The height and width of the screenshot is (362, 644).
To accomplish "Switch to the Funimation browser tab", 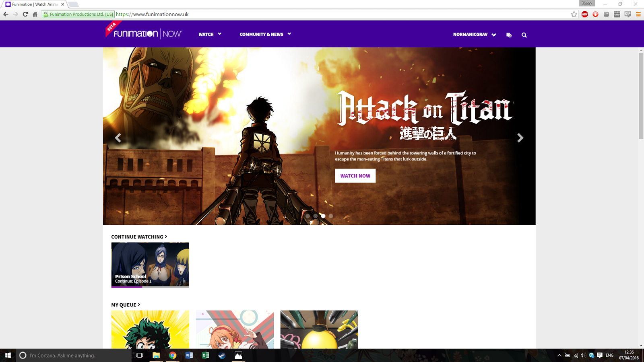I will [32, 4].
